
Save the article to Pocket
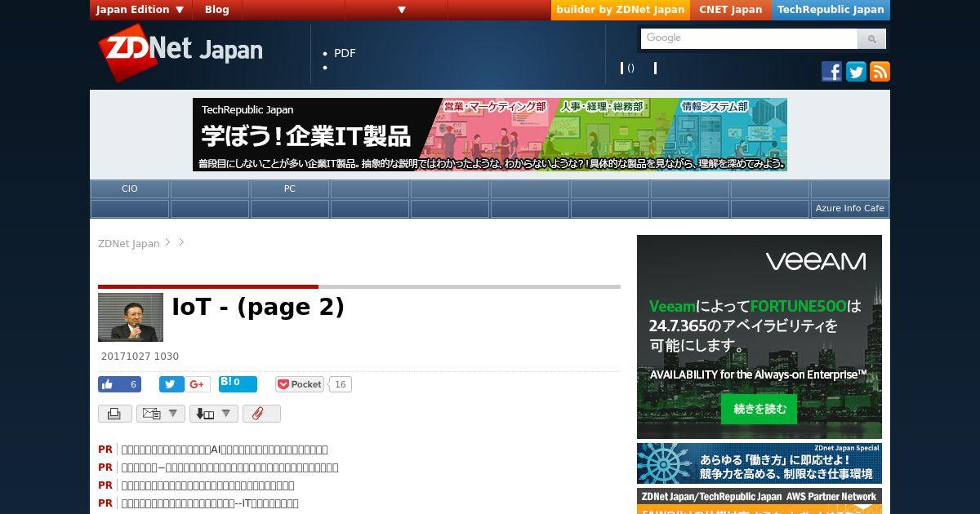point(300,384)
